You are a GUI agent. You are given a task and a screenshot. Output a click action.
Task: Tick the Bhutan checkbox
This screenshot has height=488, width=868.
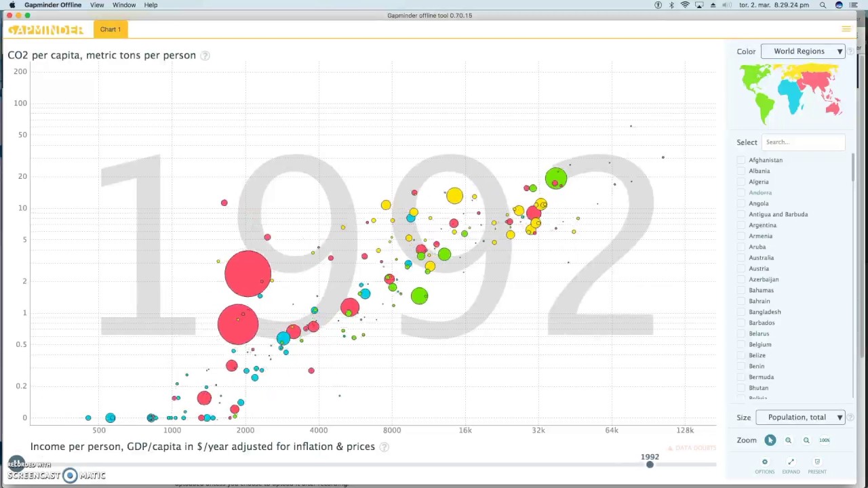[x=741, y=388]
